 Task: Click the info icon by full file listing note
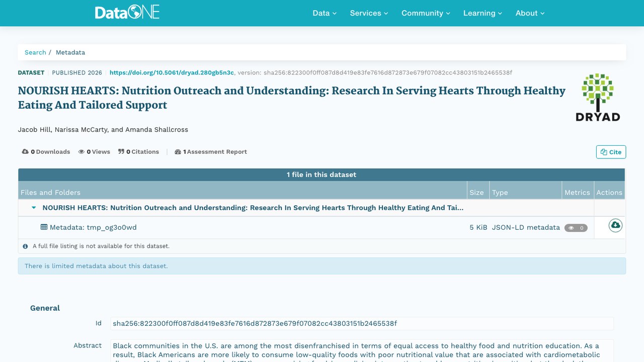26,246
